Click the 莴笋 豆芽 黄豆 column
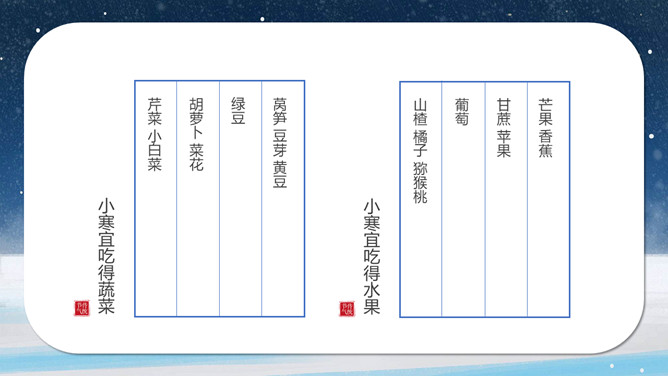Image resolution: width=668 pixels, height=376 pixels. pos(280,143)
